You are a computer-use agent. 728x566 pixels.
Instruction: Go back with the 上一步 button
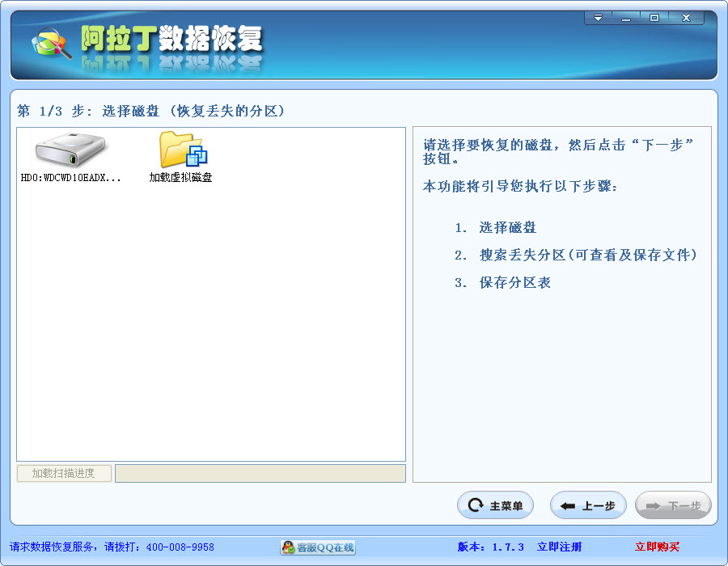[x=588, y=506]
